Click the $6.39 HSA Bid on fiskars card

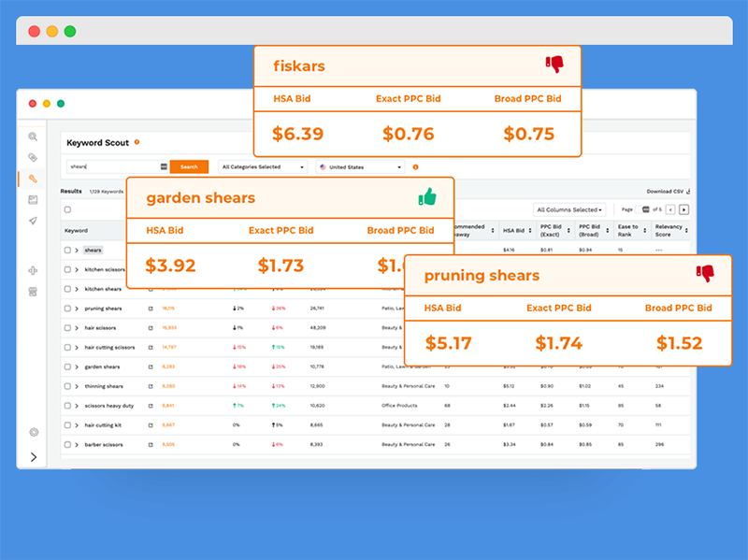tap(297, 134)
